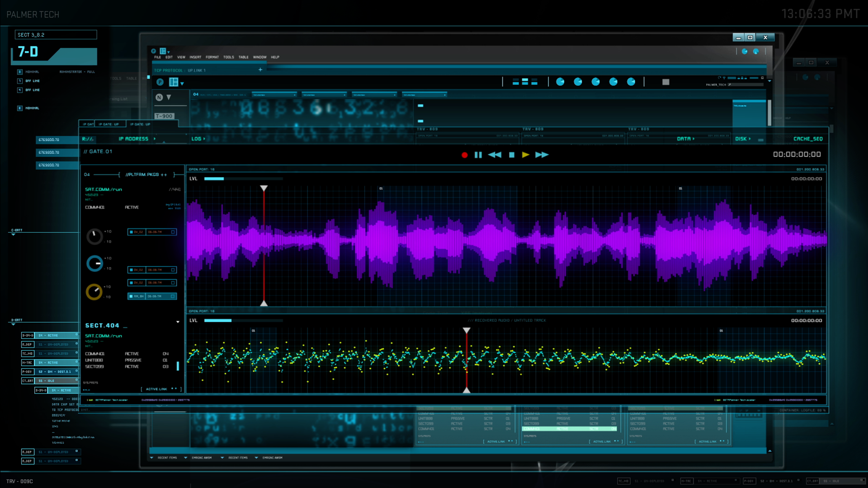Image resolution: width=868 pixels, height=488 pixels.
Task: Toggle the filled square on the RM_BH row
Action: click(131, 296)
